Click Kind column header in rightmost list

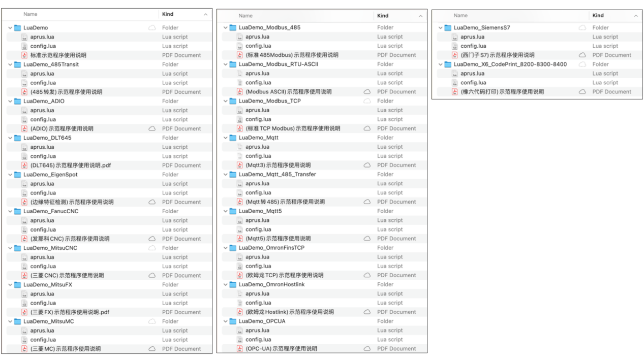(599, 16)
